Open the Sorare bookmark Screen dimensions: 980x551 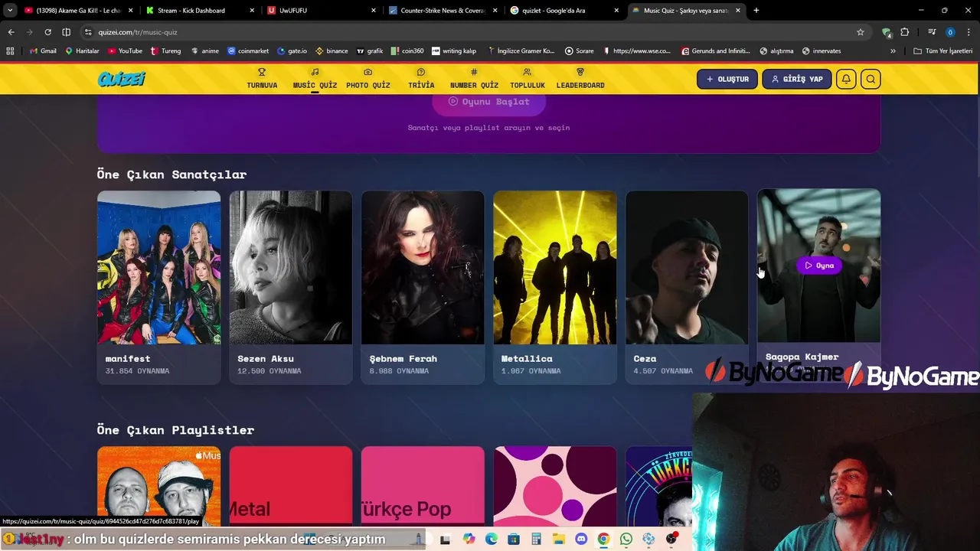[580, 51]
